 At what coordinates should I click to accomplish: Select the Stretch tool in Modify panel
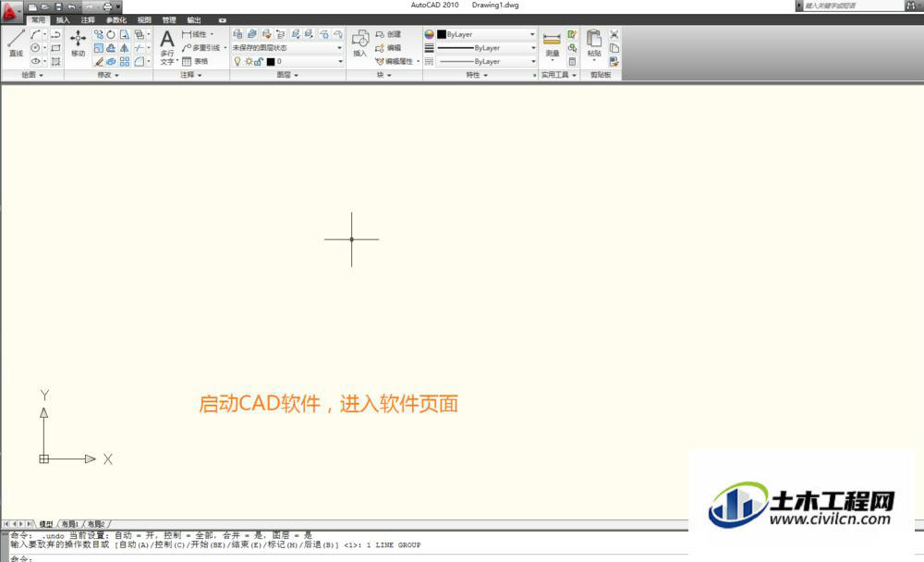coord(125,34)
